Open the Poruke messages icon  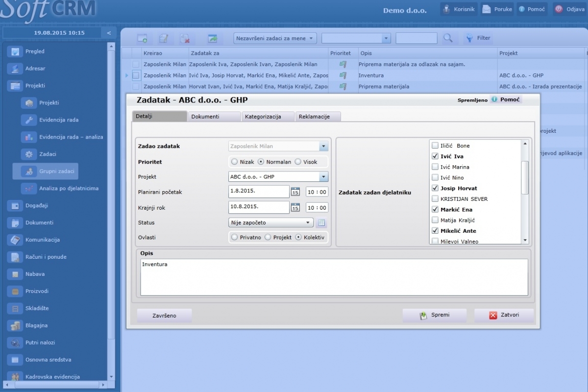pos(487,9)
